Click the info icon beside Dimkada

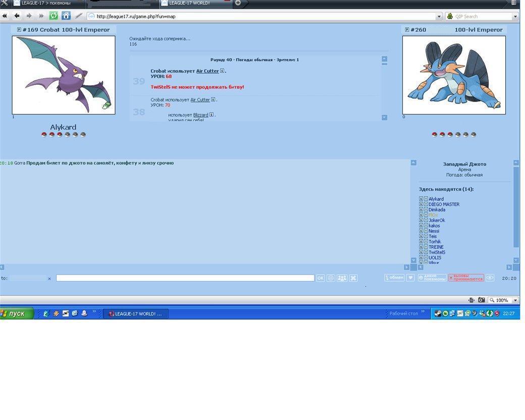421,209
